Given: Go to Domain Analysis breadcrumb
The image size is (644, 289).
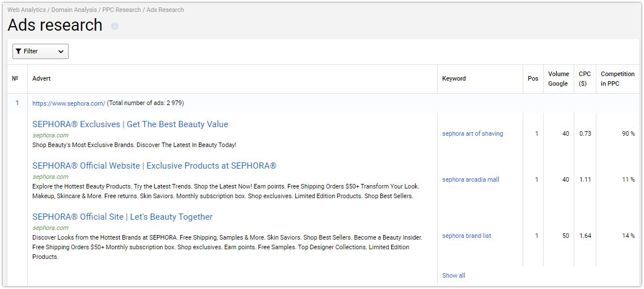Looking at the screenshot, I should [x=74, y=10].
